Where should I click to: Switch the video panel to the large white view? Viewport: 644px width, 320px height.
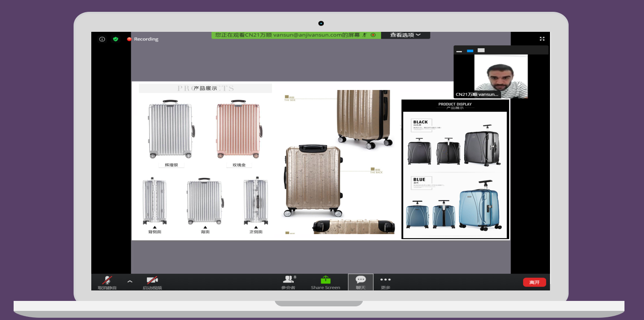pyautogui.click(x=481, y=50)
